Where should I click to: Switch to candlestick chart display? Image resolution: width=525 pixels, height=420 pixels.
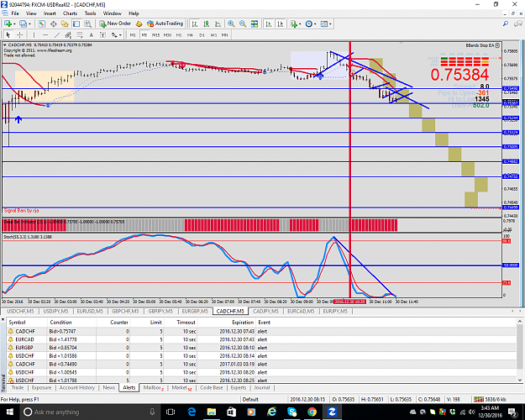[207, 24]
